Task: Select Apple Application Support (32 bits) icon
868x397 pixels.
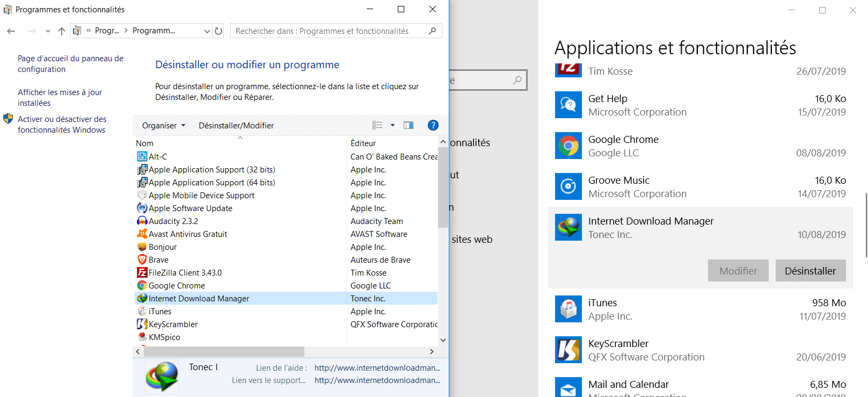Action: [x=142, y=169]
